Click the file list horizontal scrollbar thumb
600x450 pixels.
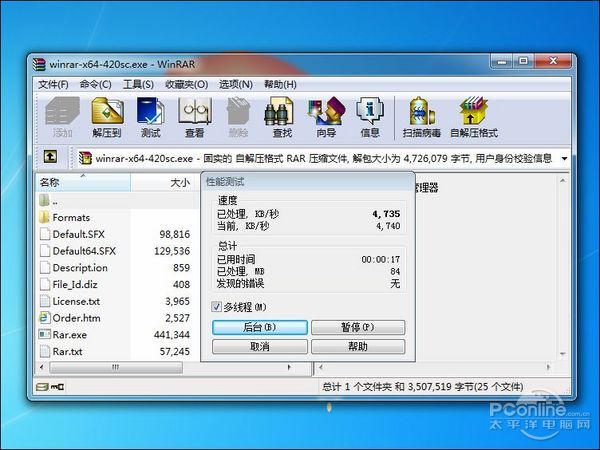pyautogui.click(x=116, y=367)
